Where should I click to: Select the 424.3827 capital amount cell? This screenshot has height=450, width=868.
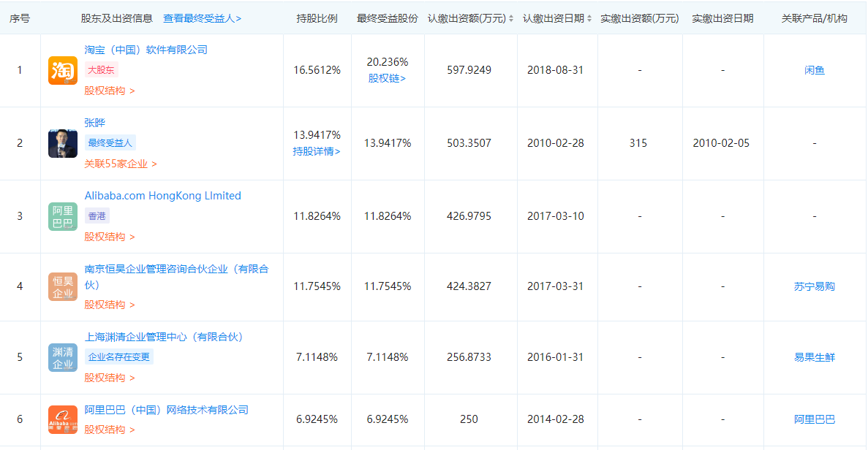pos(469,286)
